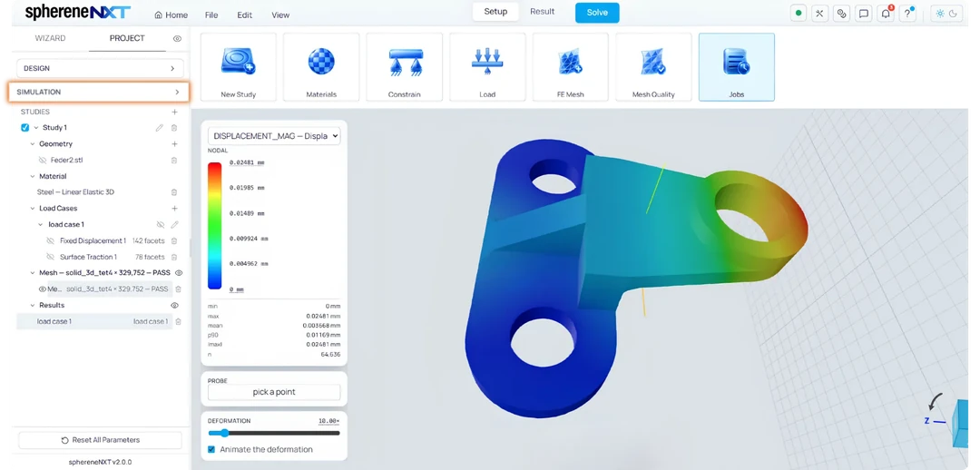Open the Jobs tool
The width and height of the screenshot is (980, 470).
pos(737,67)
